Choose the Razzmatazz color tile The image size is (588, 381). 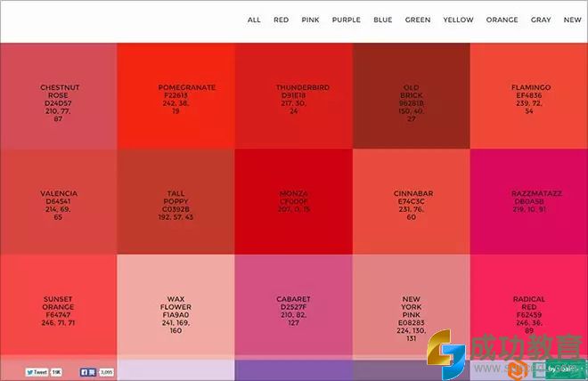[x=528, y=202]
